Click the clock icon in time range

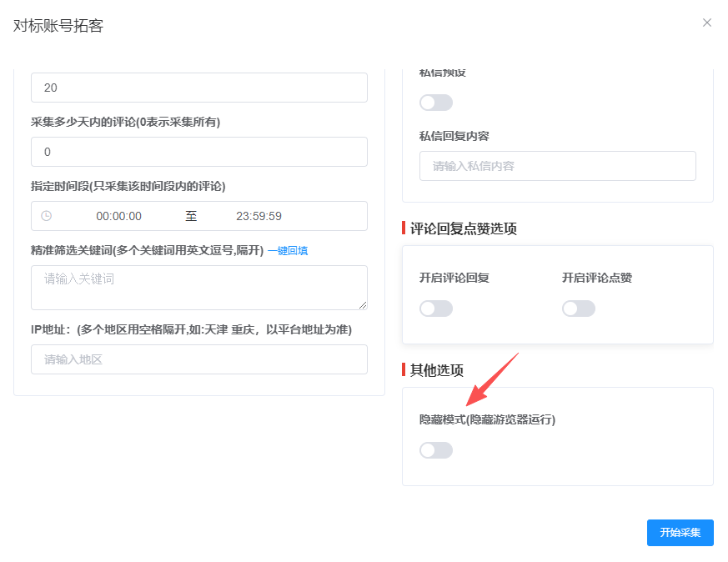click(47, 216)
